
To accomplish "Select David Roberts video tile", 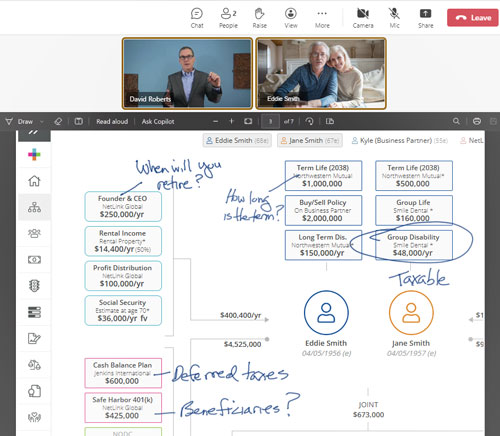I will 187,73.
